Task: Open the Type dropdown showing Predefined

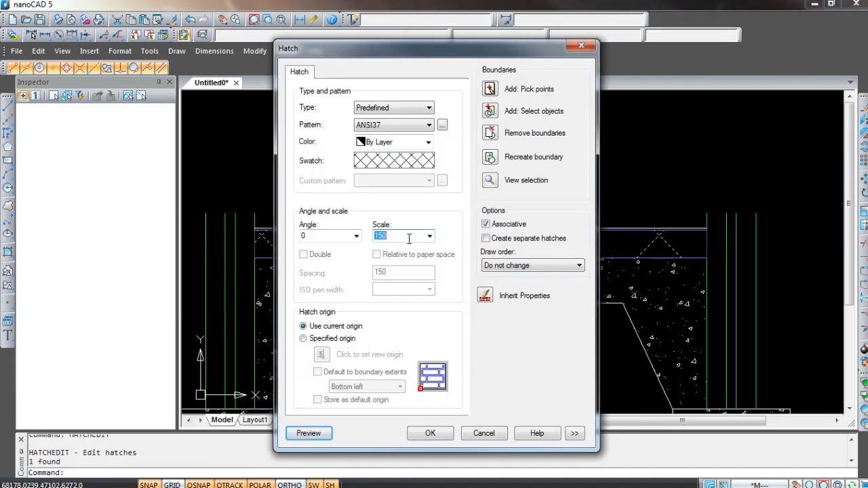Action: pyautogui.click(x=394, y=108)
